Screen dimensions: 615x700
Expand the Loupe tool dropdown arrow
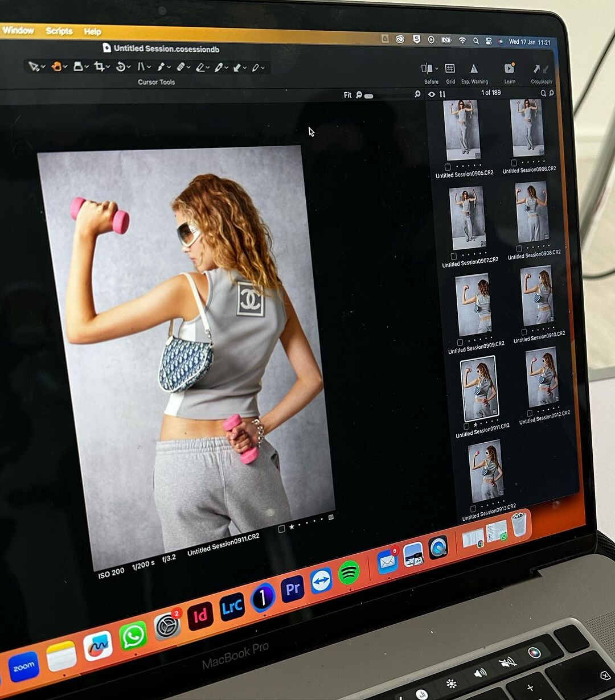87,68
